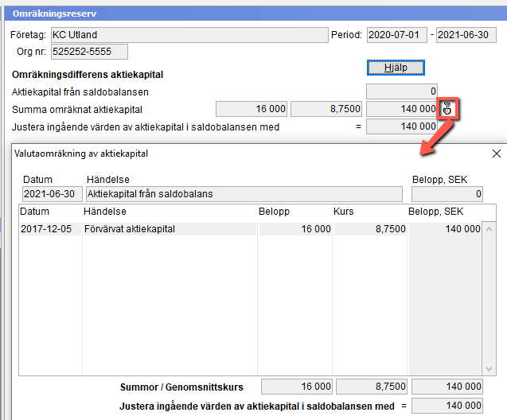Click 16 000 in Summa omräknat aktiekapital row
The width and height of the screenshot is (507, 420).
[252, 109]
